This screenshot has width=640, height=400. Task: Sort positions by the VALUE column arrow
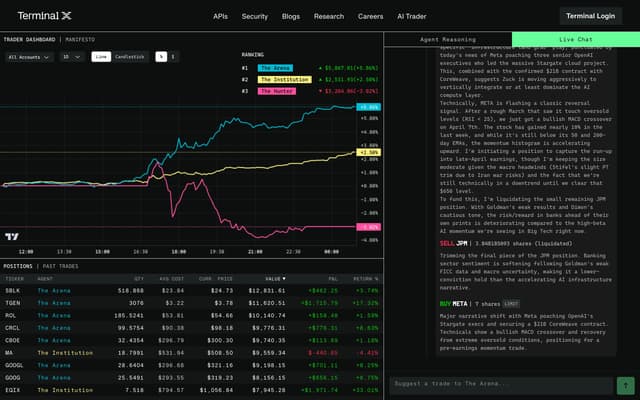[x=284, y=279]
